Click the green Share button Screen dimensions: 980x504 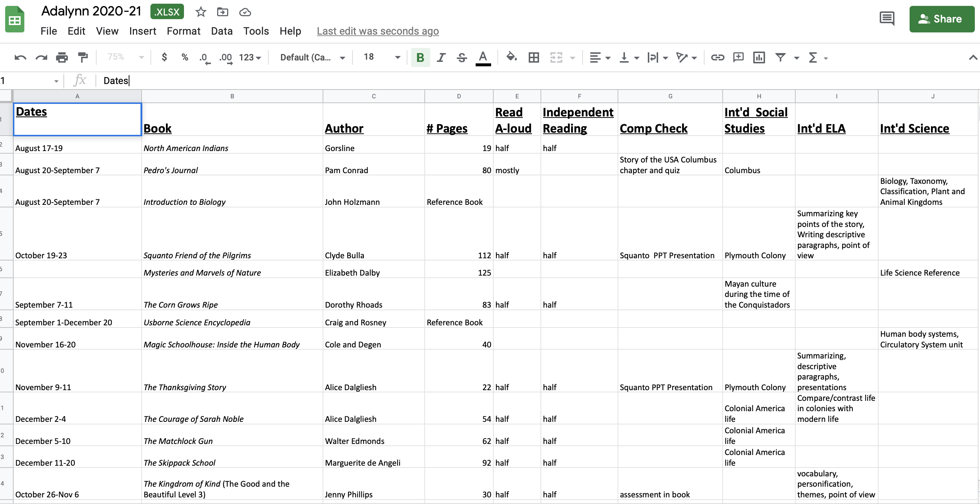941,19
